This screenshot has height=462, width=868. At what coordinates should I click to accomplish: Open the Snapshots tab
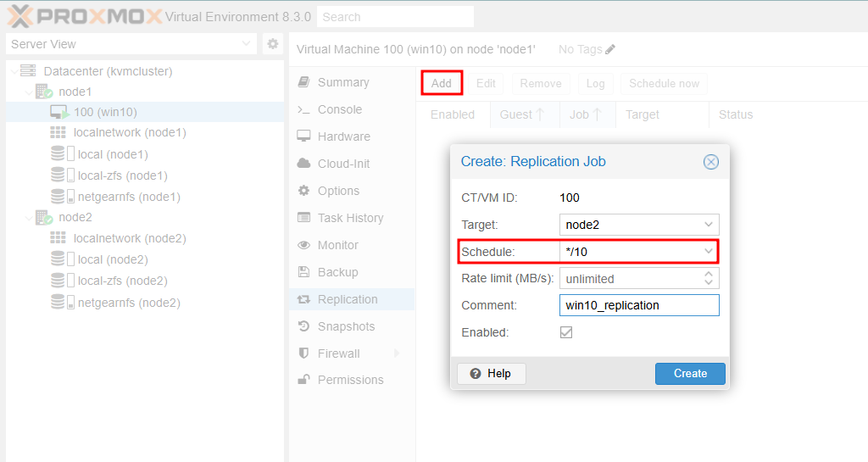(x=352, y=326)
